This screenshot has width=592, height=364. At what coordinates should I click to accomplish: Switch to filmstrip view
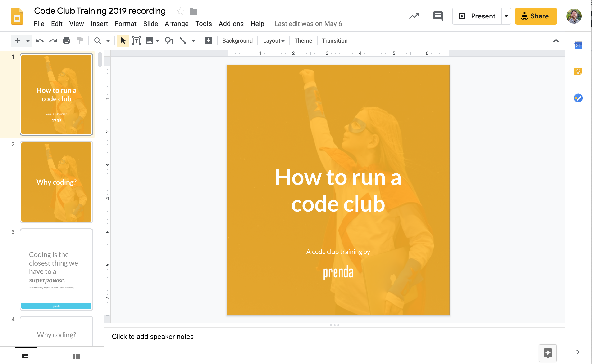click(25, 356)
